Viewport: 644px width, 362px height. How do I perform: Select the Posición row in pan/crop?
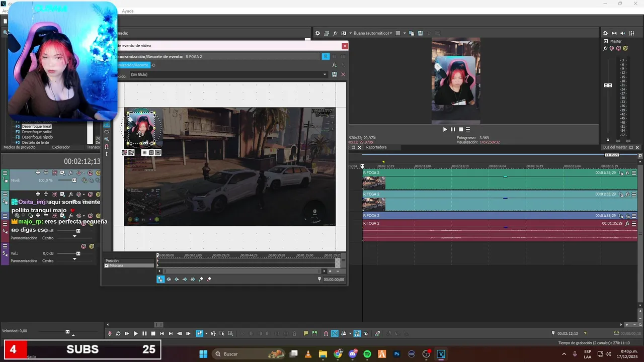[x=129, y=261]
